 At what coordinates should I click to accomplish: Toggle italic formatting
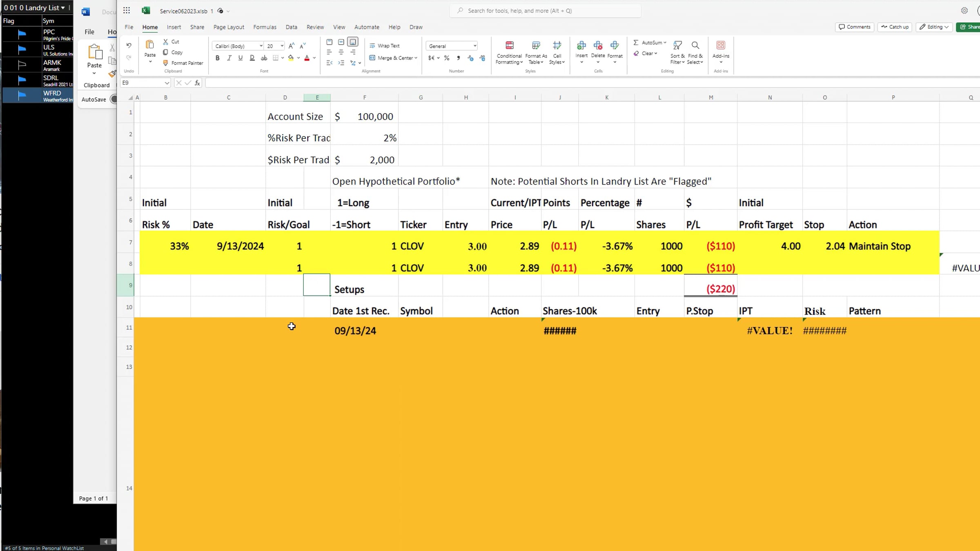point(229,58)
